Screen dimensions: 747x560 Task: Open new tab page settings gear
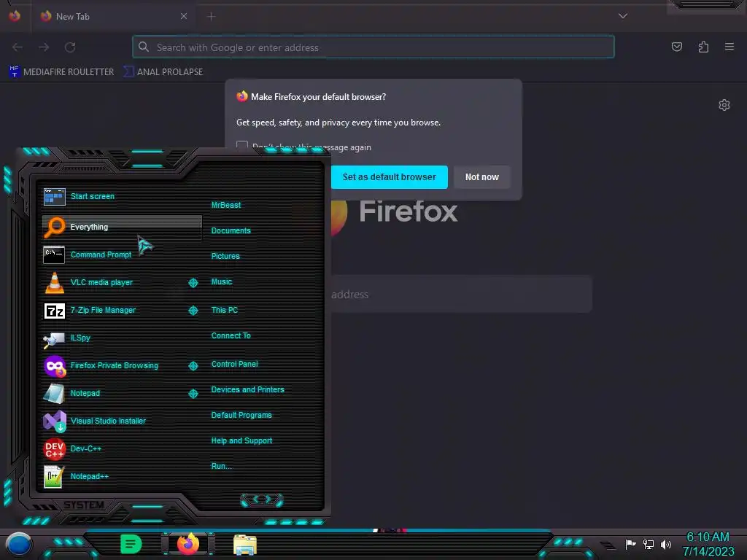[724, 105]
